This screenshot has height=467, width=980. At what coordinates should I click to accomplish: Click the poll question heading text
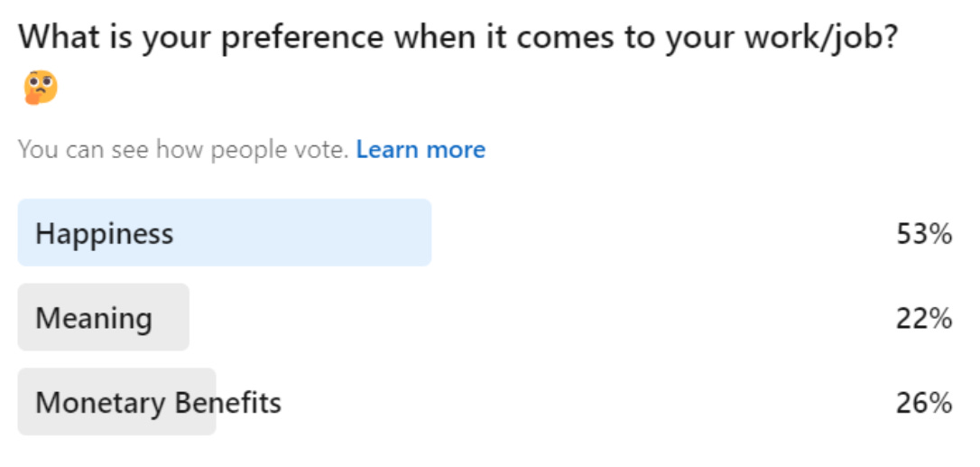pos(458,40)
